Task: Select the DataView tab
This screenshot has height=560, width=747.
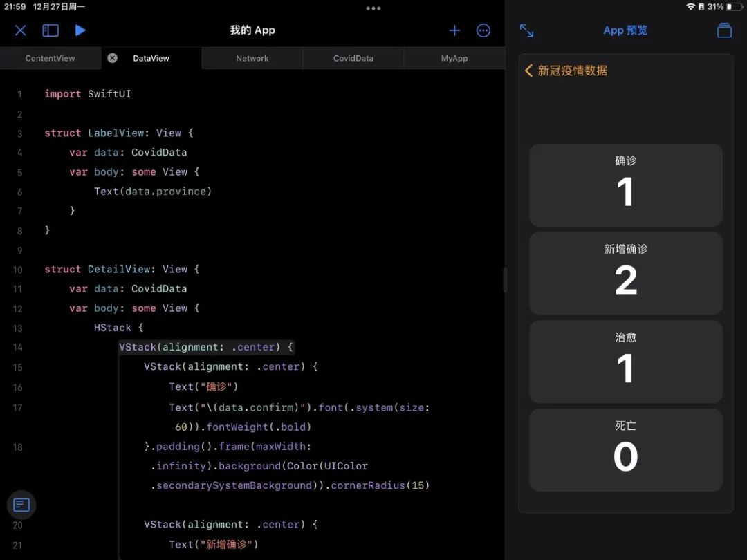Action: [151, 58]
